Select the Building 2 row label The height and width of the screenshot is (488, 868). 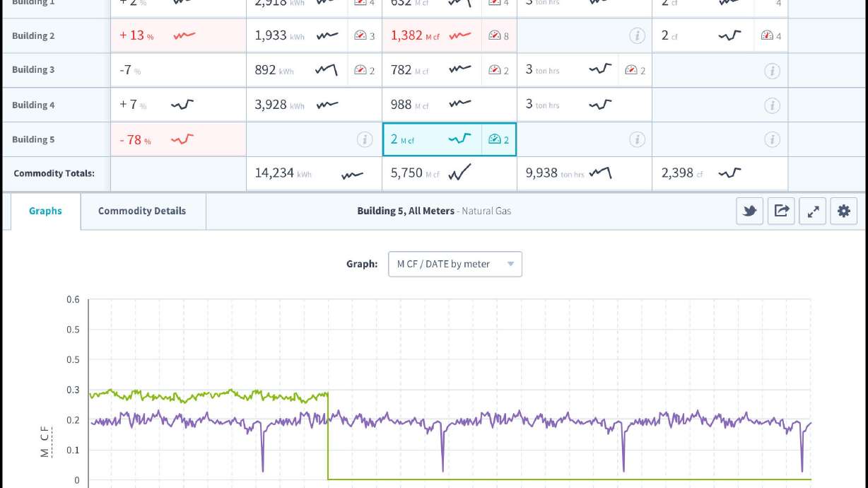[x=33, y=35]
